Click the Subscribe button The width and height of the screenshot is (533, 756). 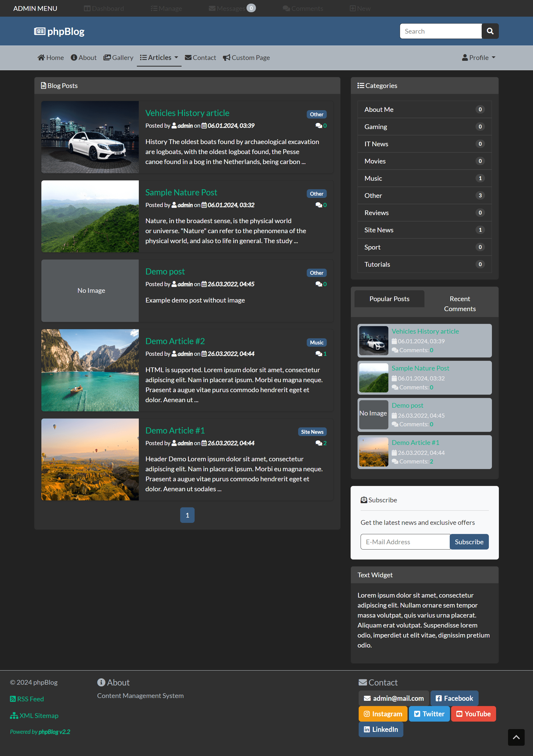469,542
